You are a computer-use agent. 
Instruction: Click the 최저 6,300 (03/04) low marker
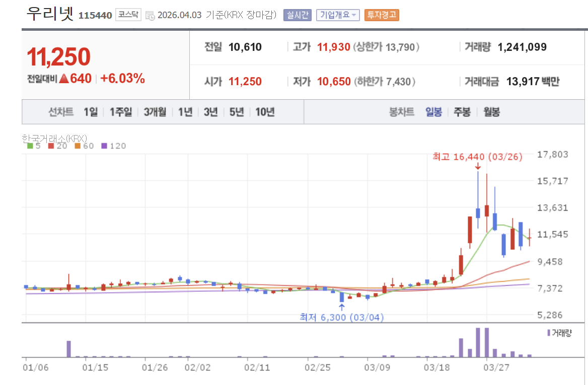(342, 317)
